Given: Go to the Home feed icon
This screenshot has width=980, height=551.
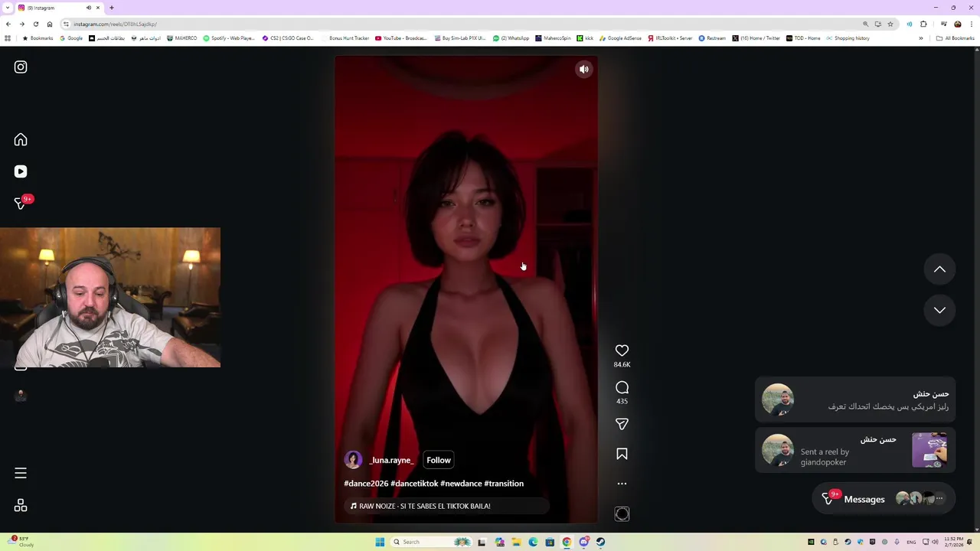Looking at the screenshot, I should click(x=21, y=139).
